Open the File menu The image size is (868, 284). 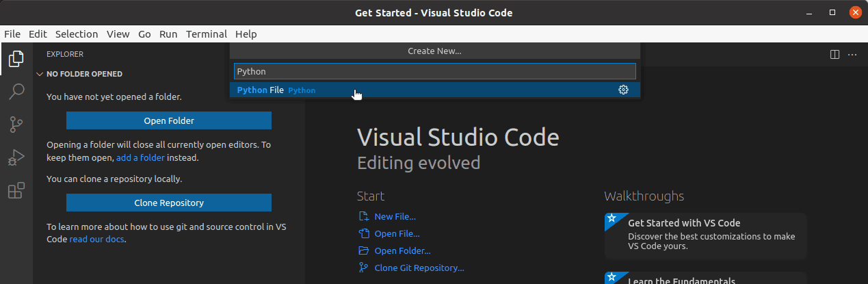12,34
